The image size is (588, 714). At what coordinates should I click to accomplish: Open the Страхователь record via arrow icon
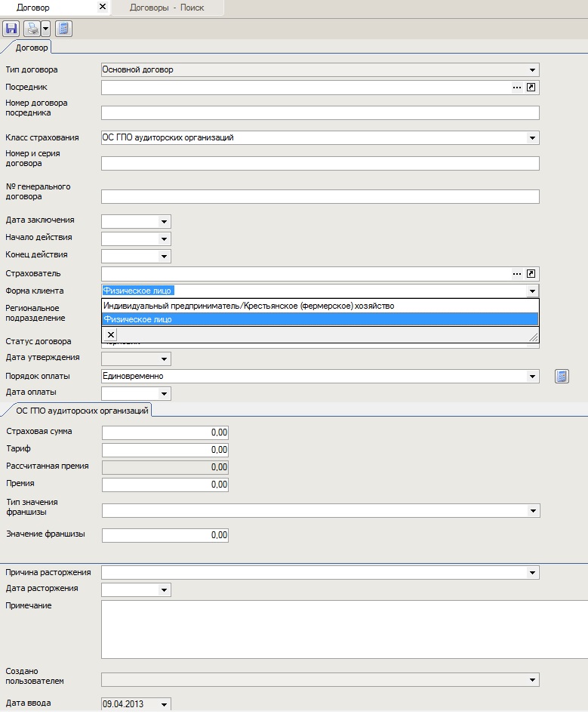pyautogui.click(x=531, y=274)
